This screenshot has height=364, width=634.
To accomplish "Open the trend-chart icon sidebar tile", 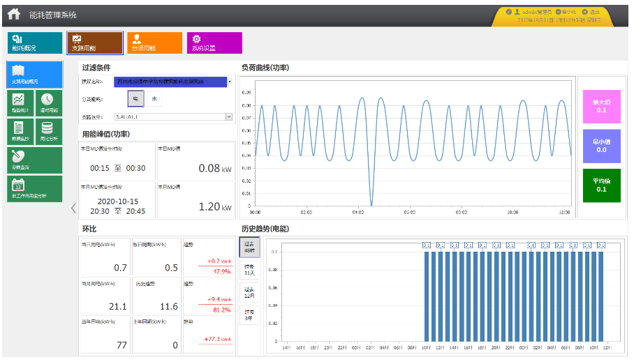I will (x=20, y=103).
